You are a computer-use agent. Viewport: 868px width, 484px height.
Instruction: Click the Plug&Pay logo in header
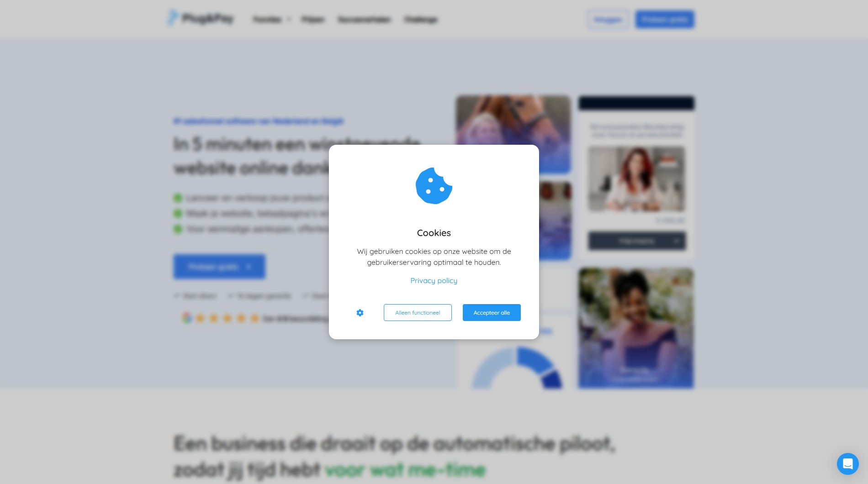point(200,19)
